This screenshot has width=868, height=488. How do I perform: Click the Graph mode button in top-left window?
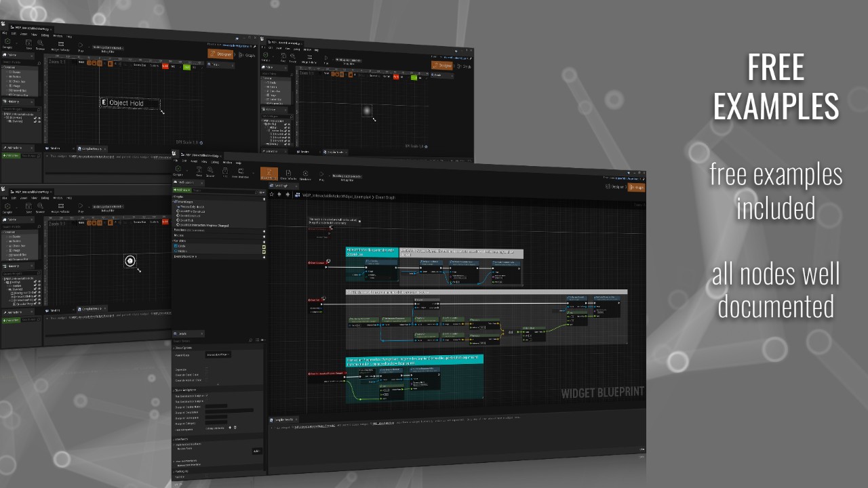(248, 55)
